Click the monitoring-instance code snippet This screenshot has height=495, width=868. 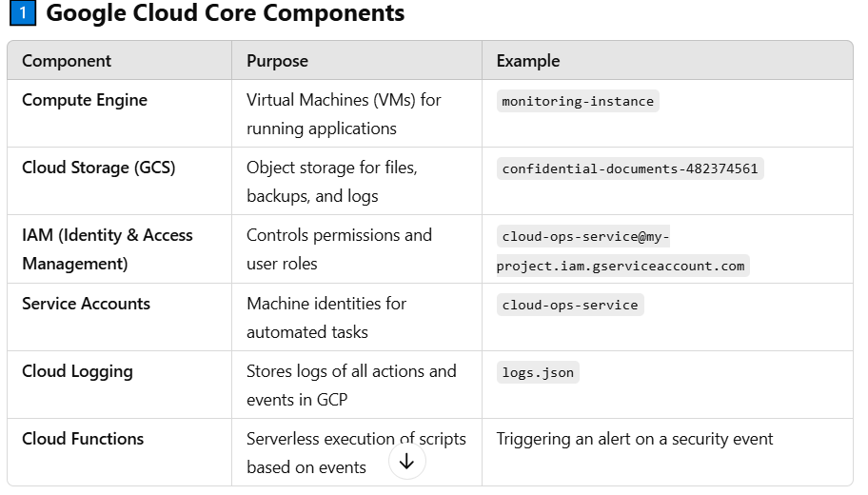tap(578, 101)
